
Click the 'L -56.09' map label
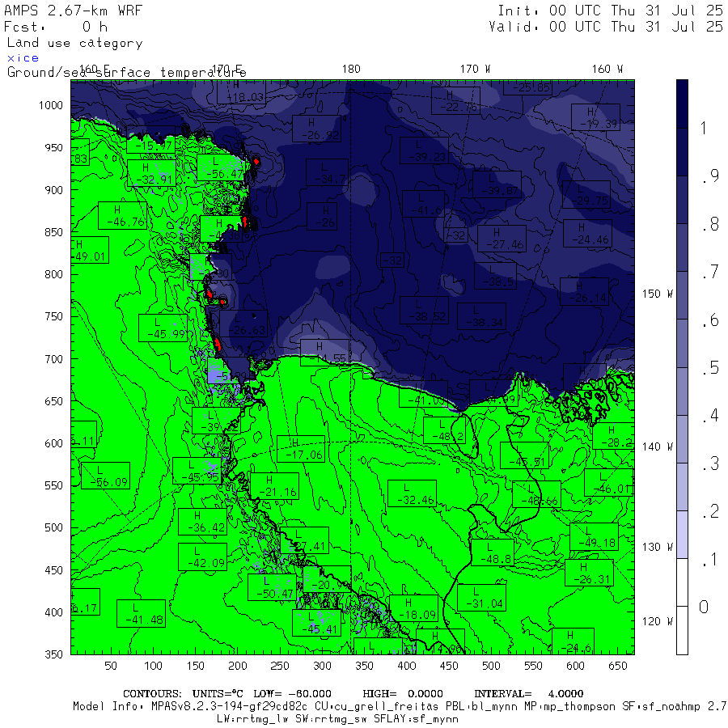tap(105, 476)
